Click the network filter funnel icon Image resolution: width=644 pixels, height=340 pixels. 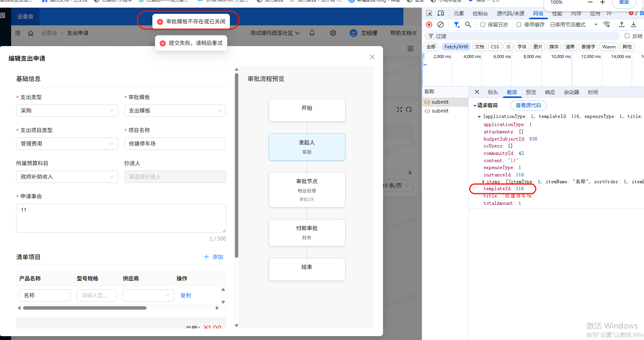tap(456, 25)
